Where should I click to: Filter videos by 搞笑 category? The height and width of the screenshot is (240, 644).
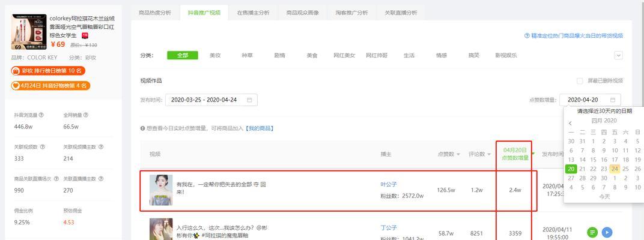(x=474, y=55)
